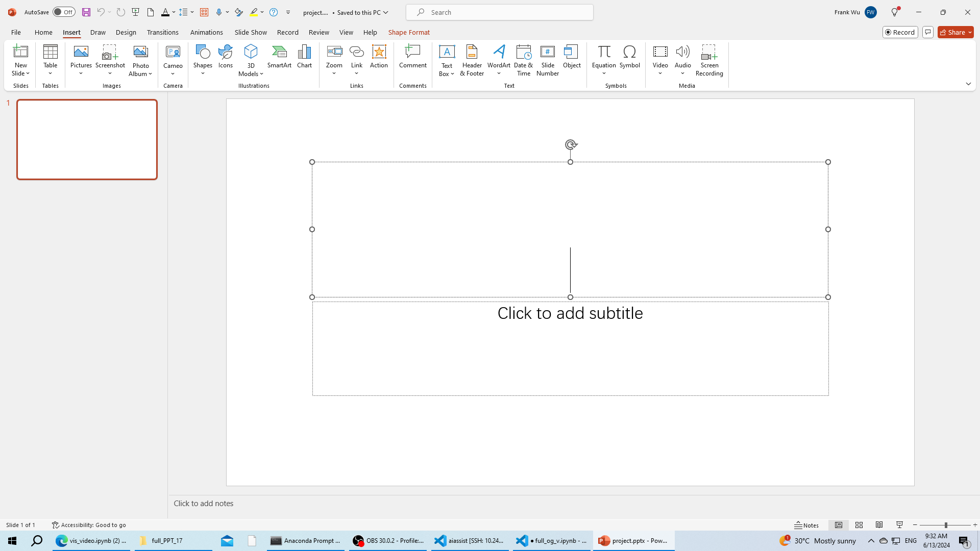
Task: Collapse the ribbon with the chevron
Action: point(968,84)
